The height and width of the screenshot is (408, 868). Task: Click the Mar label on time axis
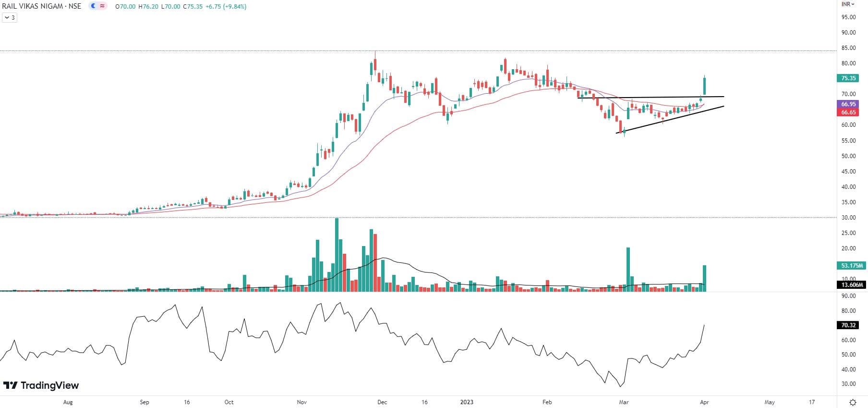pos(624,402)
